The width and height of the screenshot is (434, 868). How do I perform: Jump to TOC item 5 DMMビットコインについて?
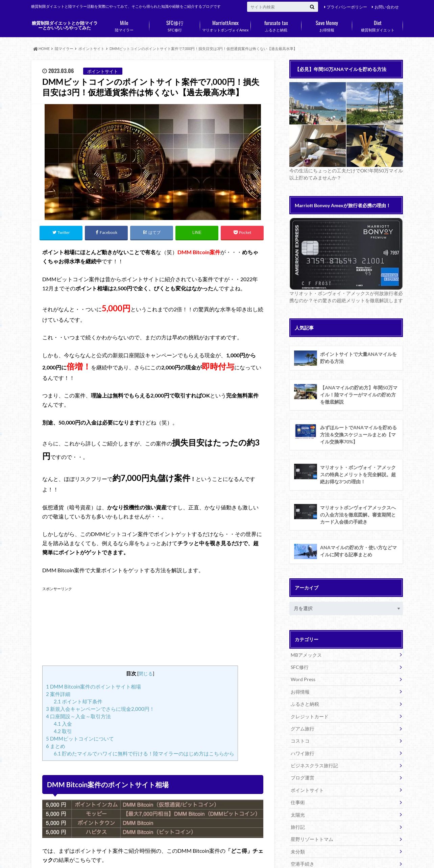tap(80, 739)
